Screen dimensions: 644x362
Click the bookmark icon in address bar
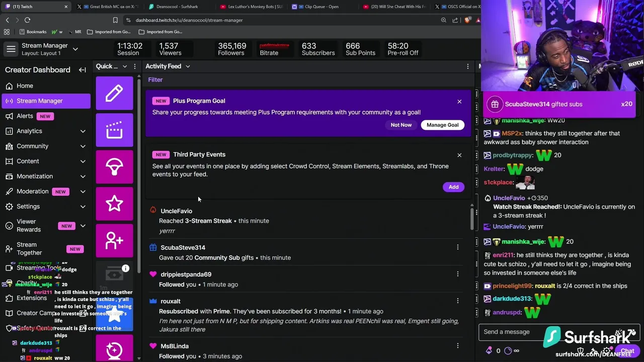tap(115, 20)
